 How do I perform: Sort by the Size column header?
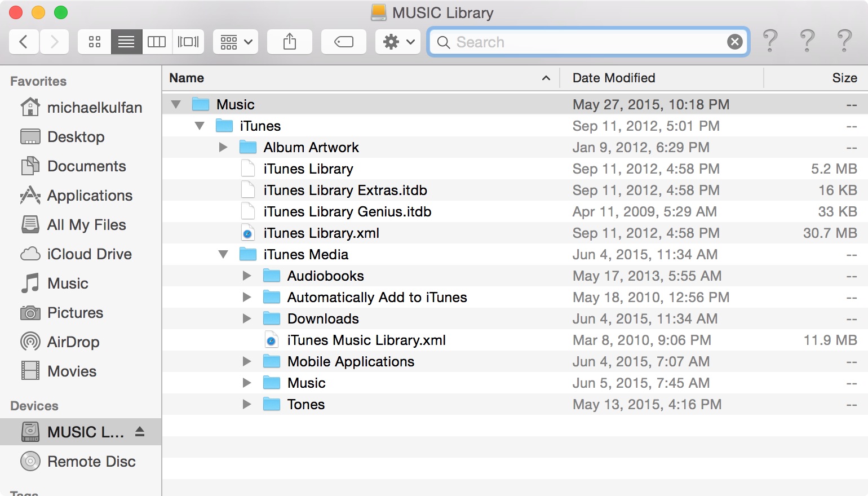(x=816, y=78)
